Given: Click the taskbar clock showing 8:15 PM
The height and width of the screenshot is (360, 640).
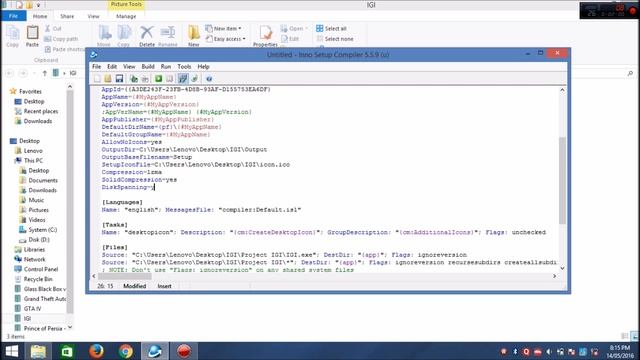Looking at the screenshot, I should click(620, 348).
